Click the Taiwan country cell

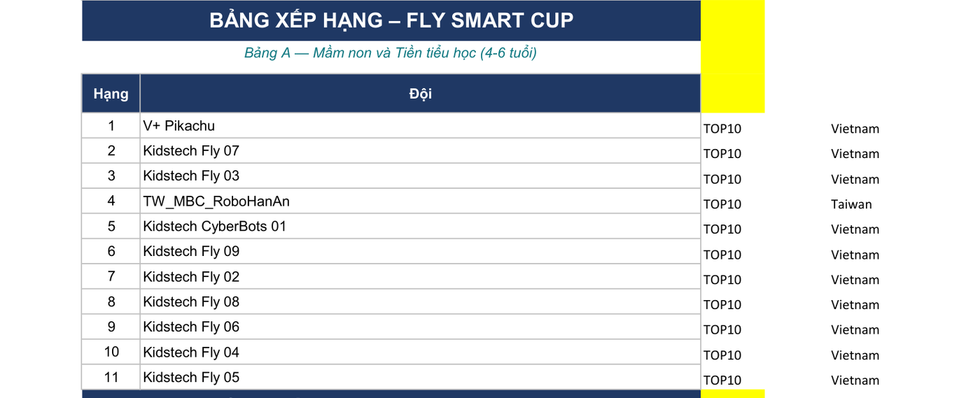(x=851, y=204)
